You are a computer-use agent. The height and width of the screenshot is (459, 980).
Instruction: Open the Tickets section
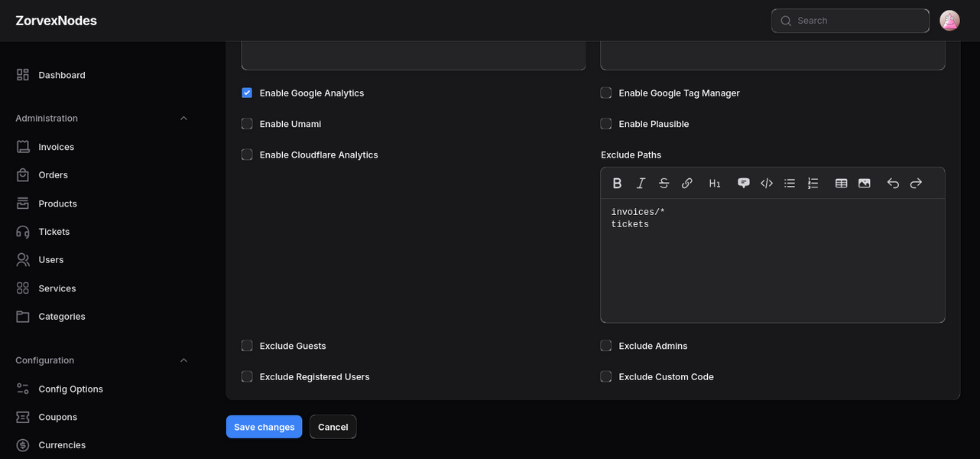(x=54, y=232)
